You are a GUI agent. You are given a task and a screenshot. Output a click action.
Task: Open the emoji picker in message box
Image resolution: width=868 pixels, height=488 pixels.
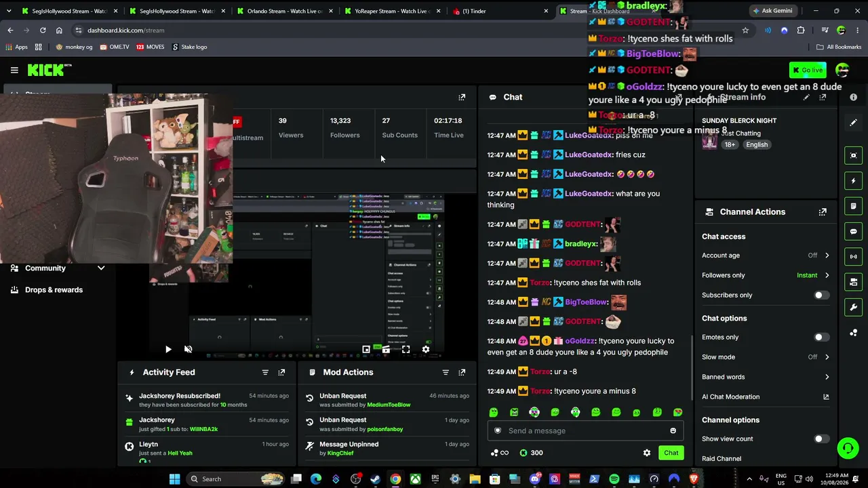(673, 430)
